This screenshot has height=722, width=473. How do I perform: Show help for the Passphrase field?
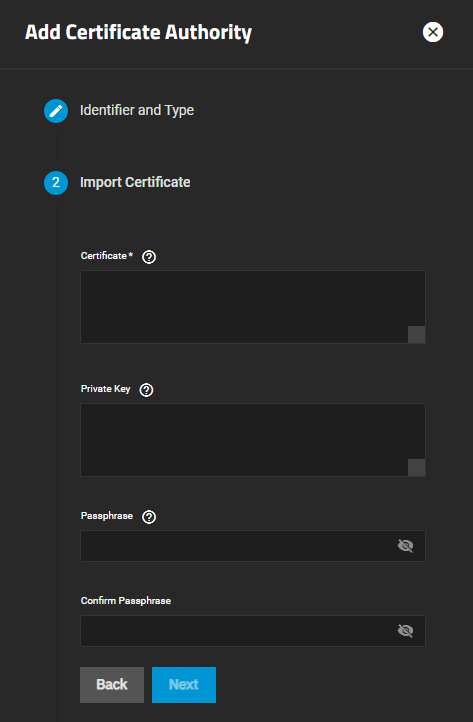click(x=149, y=517)
